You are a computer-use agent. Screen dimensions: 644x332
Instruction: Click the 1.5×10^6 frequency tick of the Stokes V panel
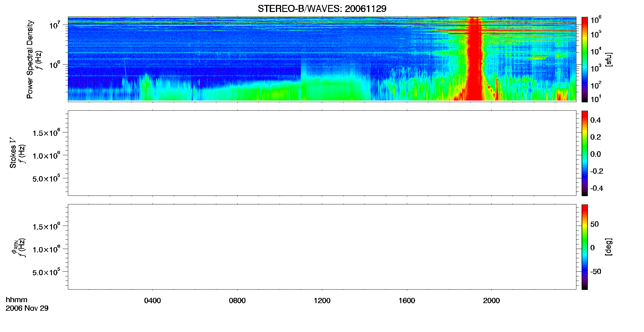click(x=46, y=132)
